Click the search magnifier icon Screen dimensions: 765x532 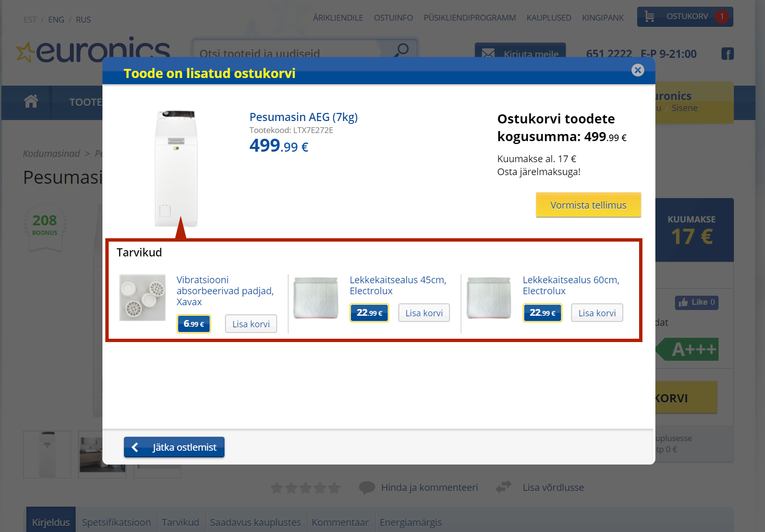(402, 50)
